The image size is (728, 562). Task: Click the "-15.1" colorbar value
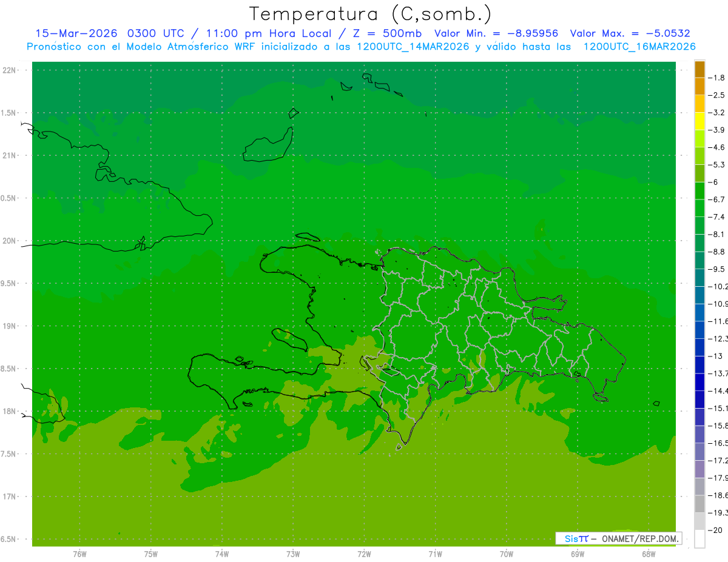tap(718, 407)
